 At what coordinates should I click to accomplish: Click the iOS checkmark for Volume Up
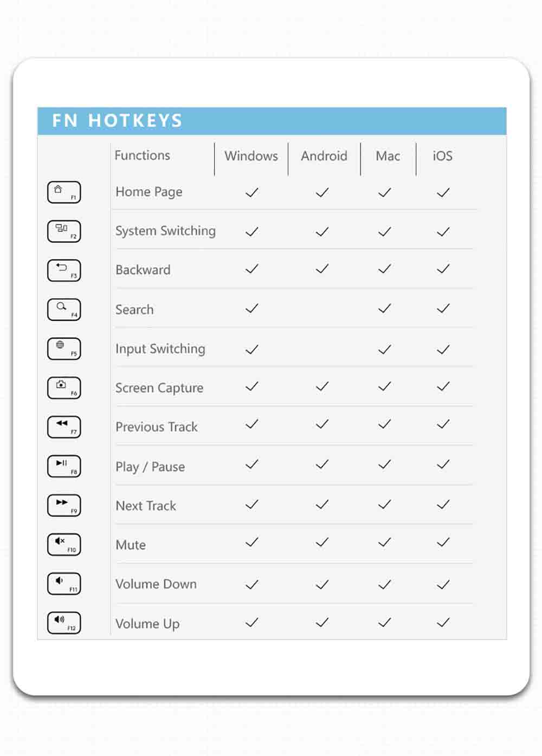tap(443, 623)
